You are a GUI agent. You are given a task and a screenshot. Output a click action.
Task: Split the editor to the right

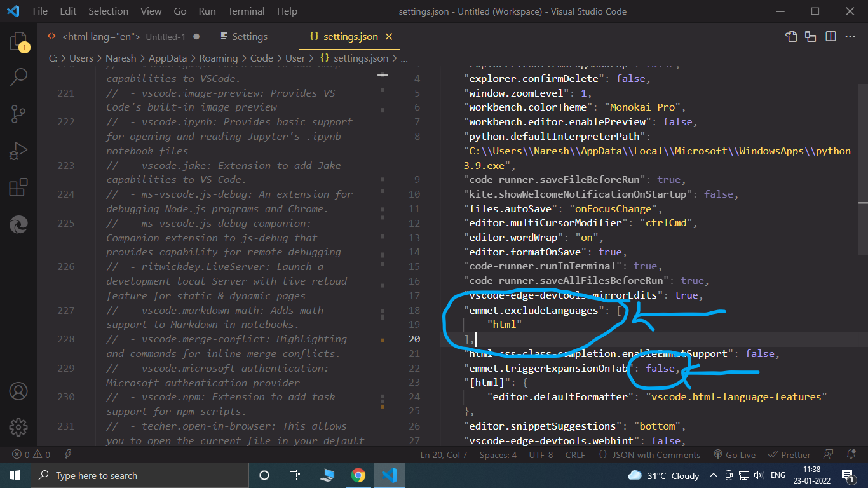831,37
